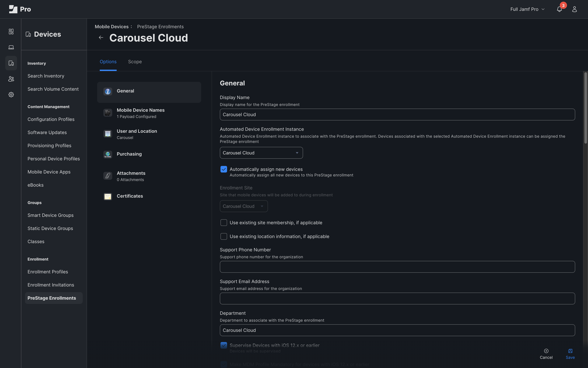Enable Use existing location information checkbox

pyautogui.click(x=224, y=237)
